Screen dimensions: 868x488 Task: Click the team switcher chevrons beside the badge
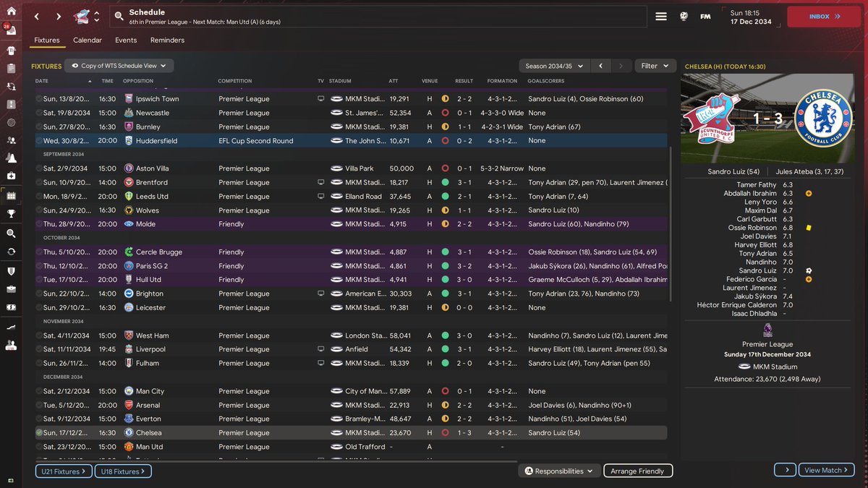pos(97,16)
